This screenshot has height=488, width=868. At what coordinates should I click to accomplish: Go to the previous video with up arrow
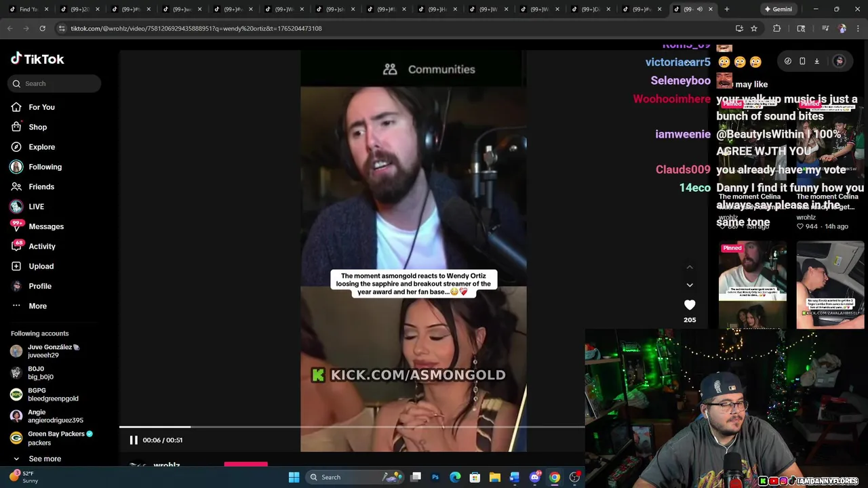(x=690, y=267)
